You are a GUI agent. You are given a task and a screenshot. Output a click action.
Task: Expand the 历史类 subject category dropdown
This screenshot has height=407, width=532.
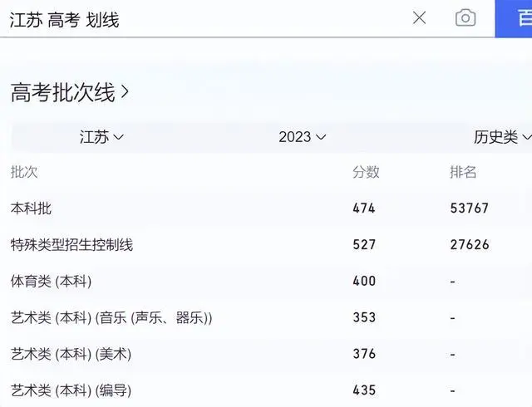[502, 137]
